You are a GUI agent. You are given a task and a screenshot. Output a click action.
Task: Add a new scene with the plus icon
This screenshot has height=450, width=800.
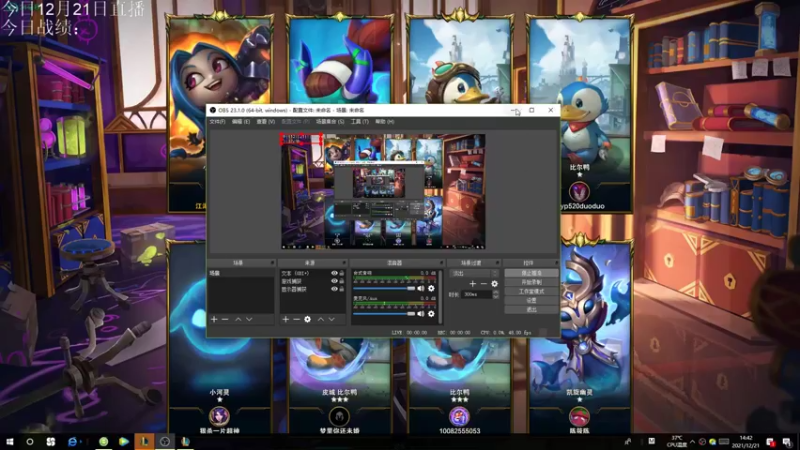click(214, 319)
